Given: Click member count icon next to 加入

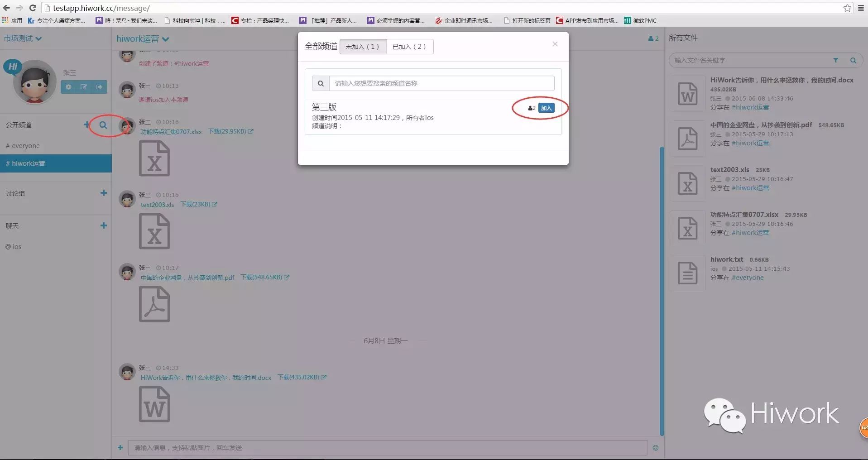Looking at the screenshot, I should (x=532, y=108).
